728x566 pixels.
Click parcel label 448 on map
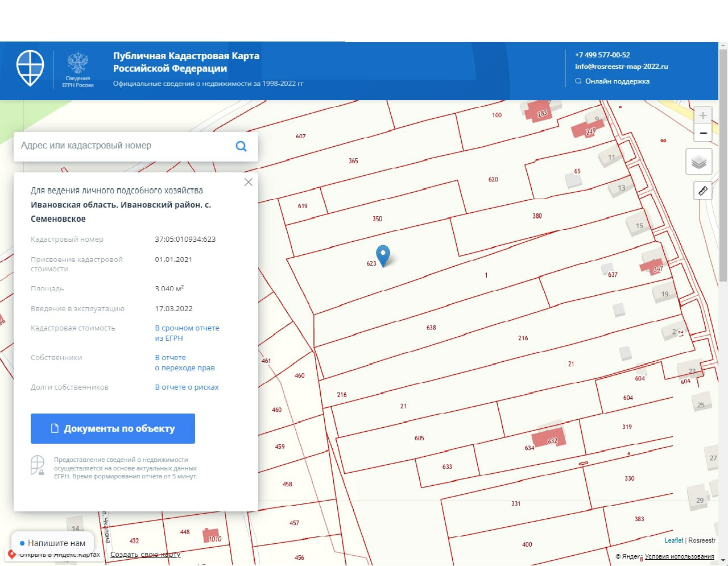(185, 532)
